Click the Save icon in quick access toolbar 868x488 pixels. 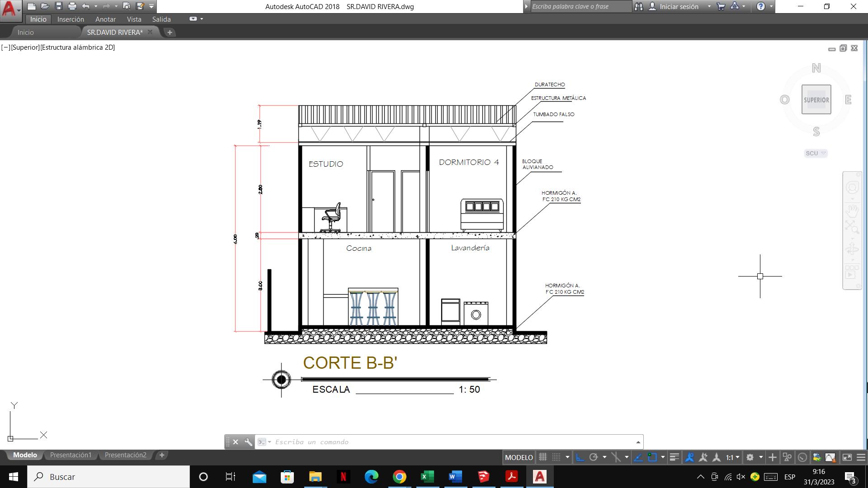(58, 6)
